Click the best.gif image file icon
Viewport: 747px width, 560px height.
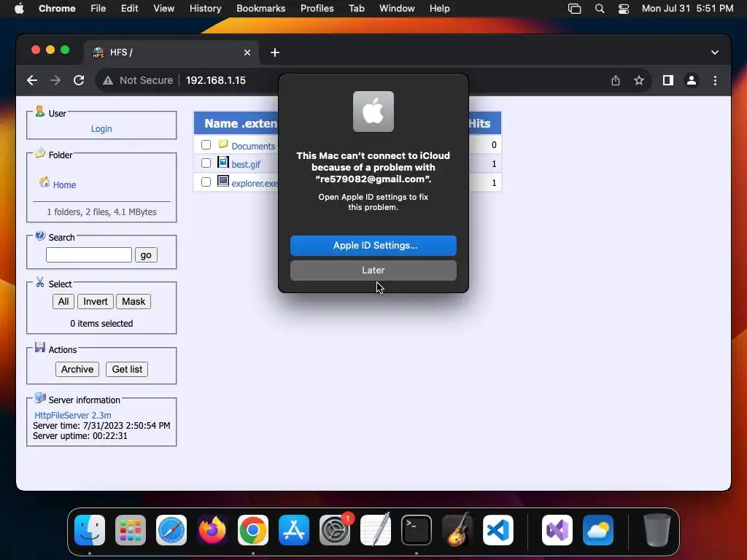(x=223, y=162)
